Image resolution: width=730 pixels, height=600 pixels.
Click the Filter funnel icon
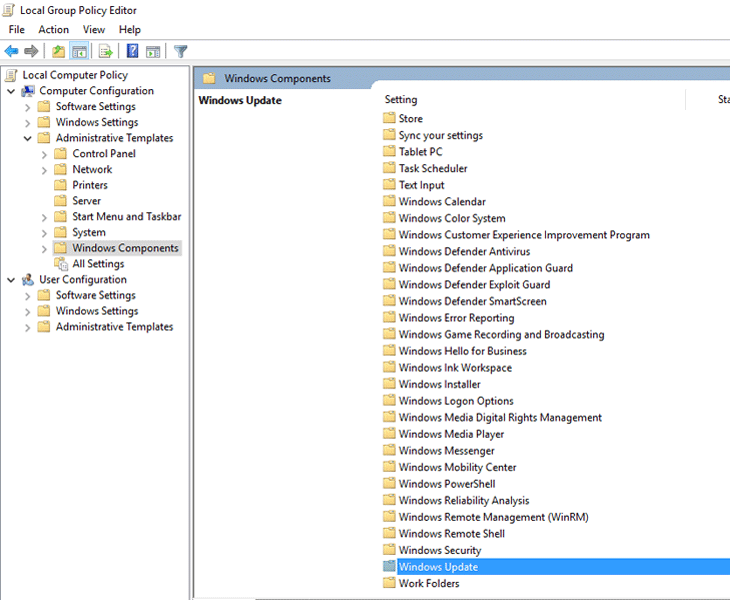click(180, 51)
